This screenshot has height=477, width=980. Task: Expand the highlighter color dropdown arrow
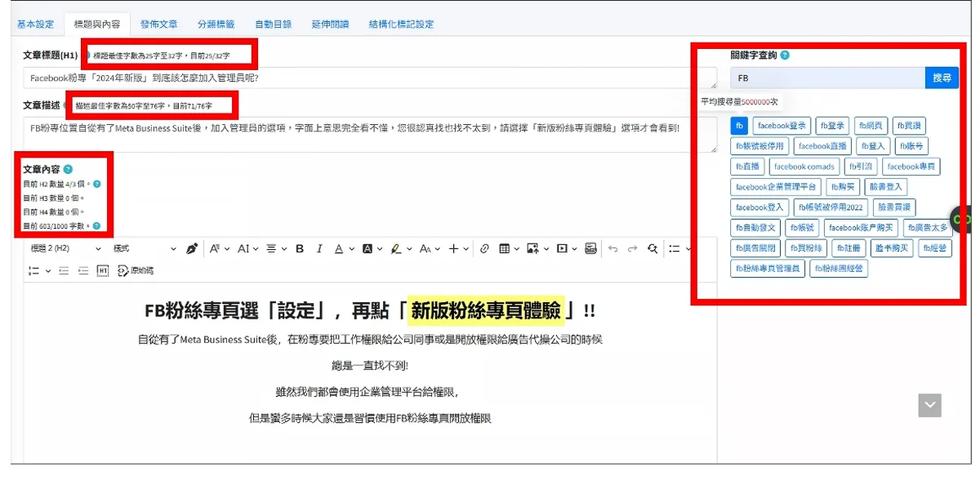click(408, 249)
